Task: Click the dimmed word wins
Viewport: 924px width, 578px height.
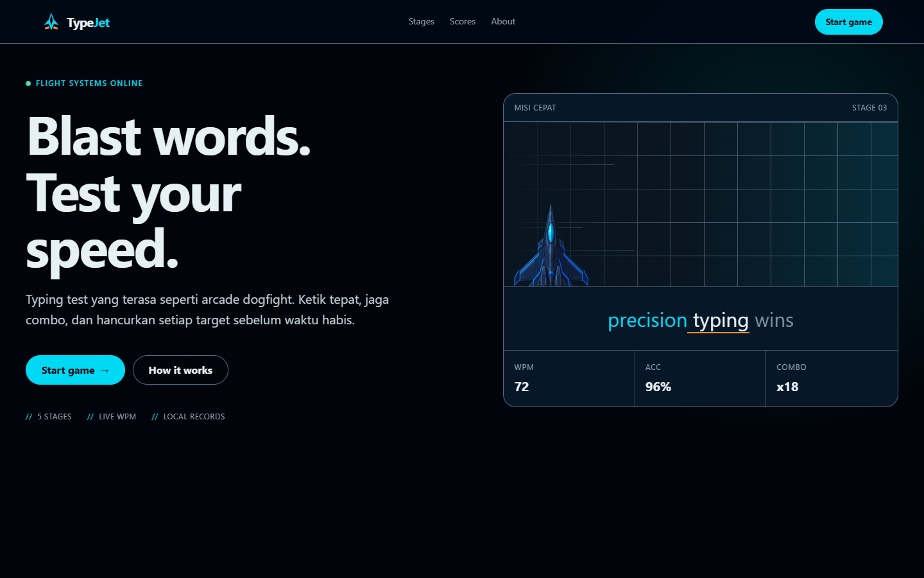Action: (x=774, y=320)
